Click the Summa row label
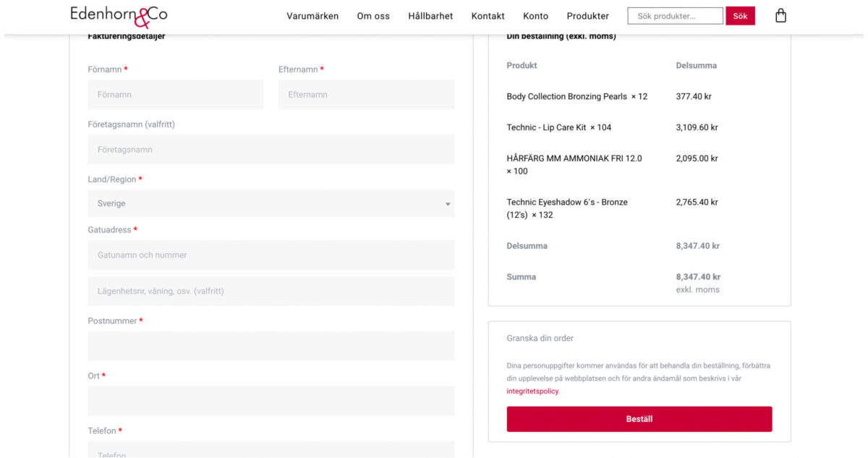 522,277
